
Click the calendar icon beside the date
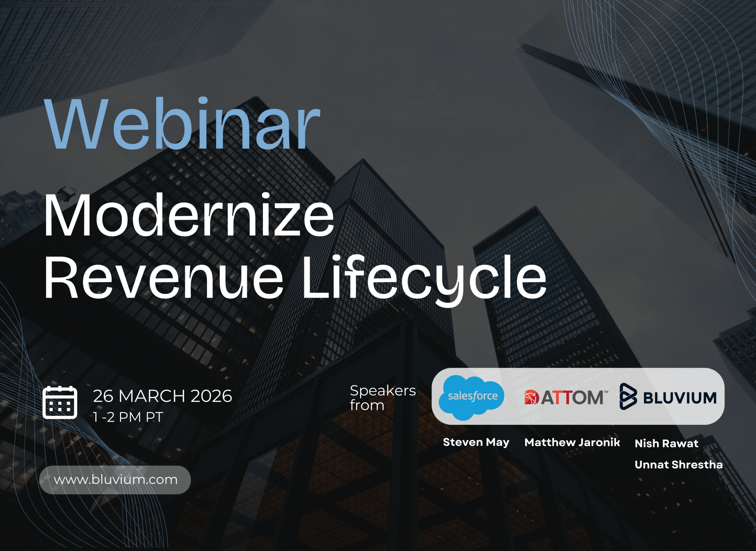(60, 403)
